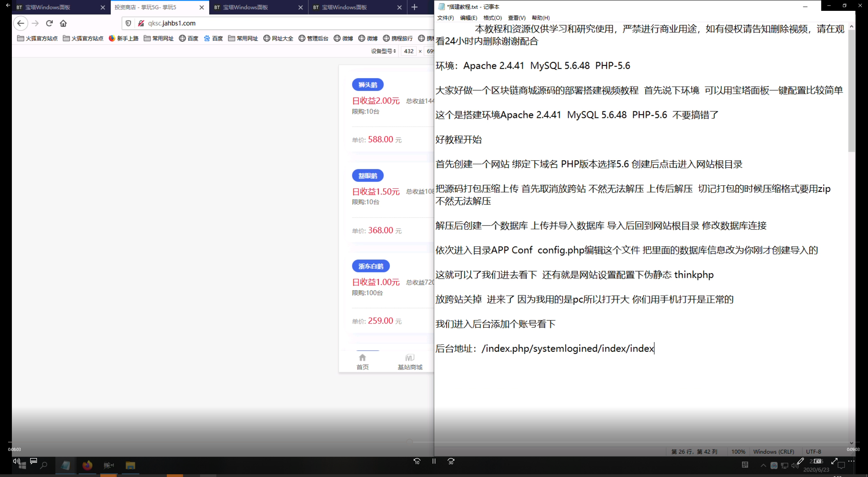
Task: Toggle mini player view icon
Action: (817, 461)
